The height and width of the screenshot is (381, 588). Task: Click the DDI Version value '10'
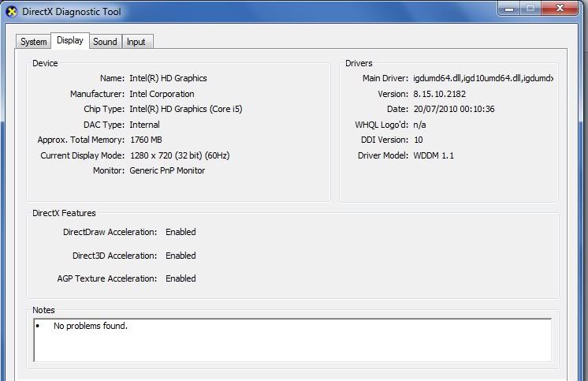click(x=418, y=140)
